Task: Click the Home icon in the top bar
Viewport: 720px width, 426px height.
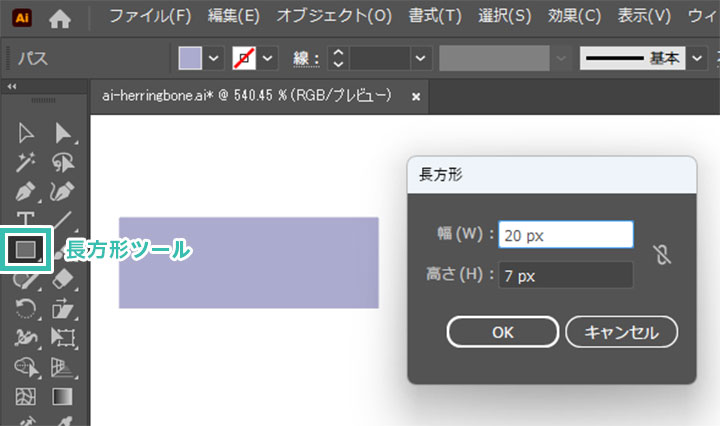Action: tap(61, 17)
